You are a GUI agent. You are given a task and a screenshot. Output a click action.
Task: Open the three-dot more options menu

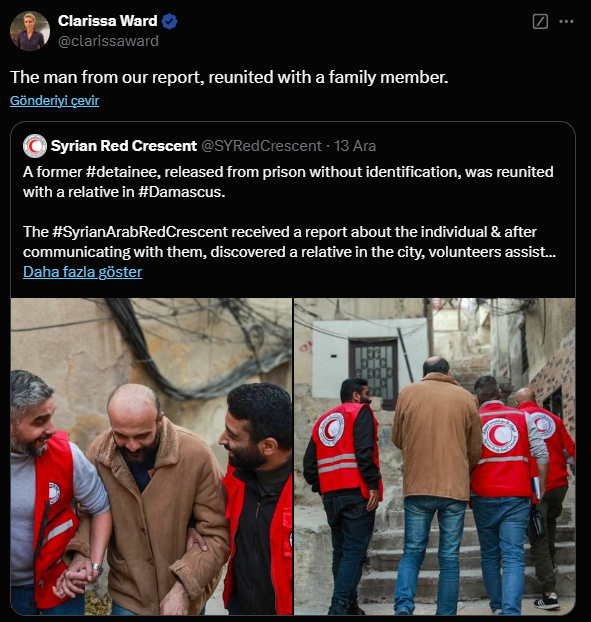tap(566, 21)
